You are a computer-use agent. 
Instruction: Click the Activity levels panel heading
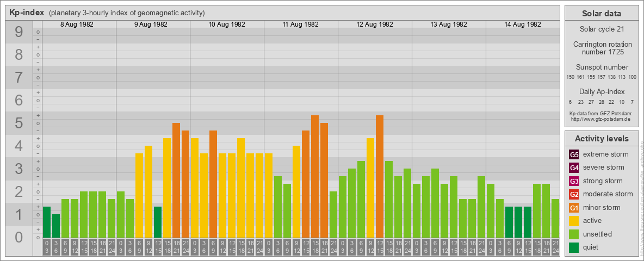tap(601, 139)
